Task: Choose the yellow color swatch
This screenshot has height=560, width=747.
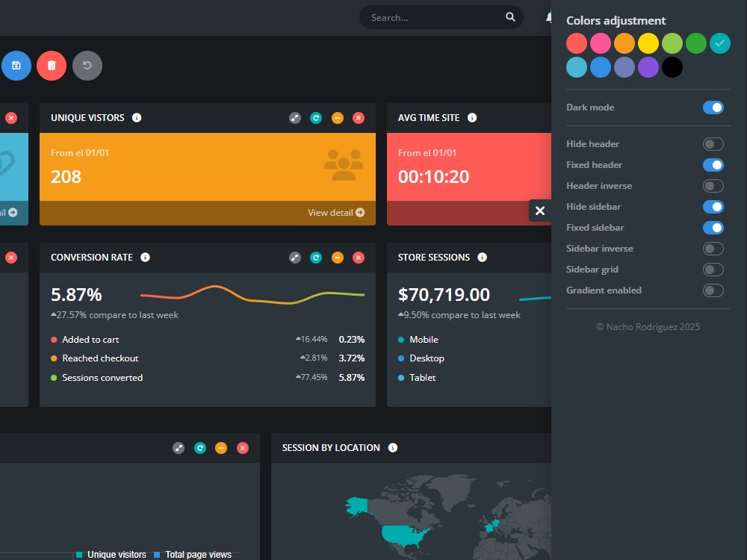Action: click(x=648, y=43)
